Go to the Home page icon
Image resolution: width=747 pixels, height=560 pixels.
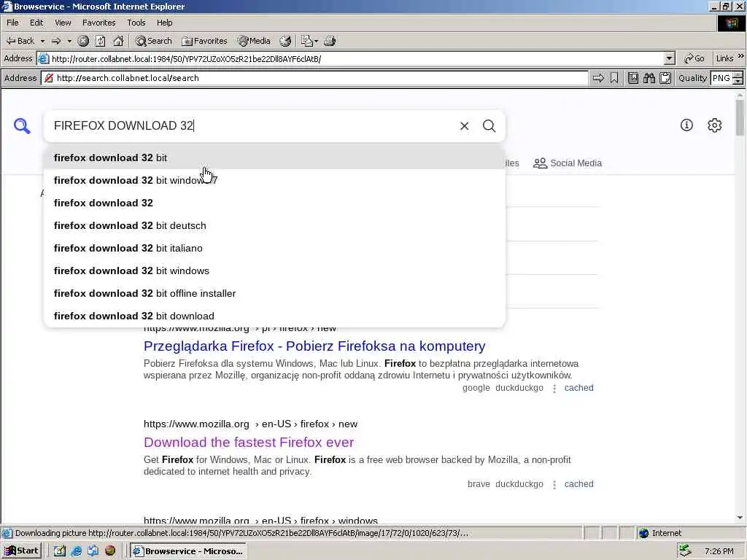tap(117, 41)
